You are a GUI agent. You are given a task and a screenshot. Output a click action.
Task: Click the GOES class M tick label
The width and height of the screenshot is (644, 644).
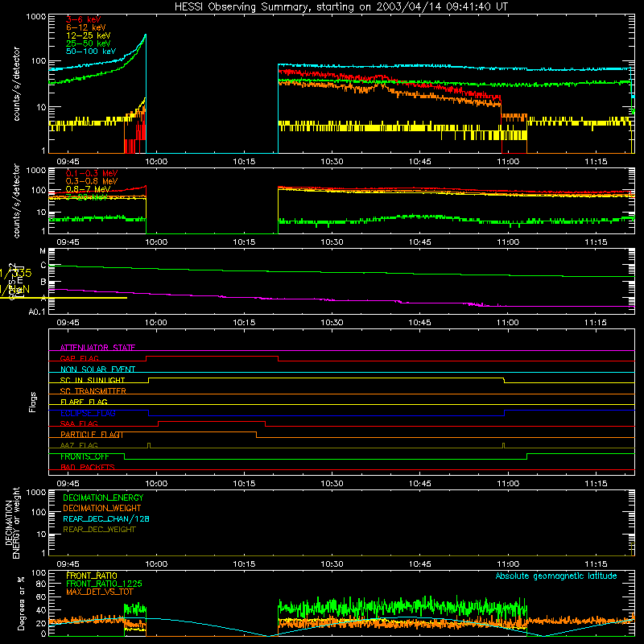tap(43, 251)
